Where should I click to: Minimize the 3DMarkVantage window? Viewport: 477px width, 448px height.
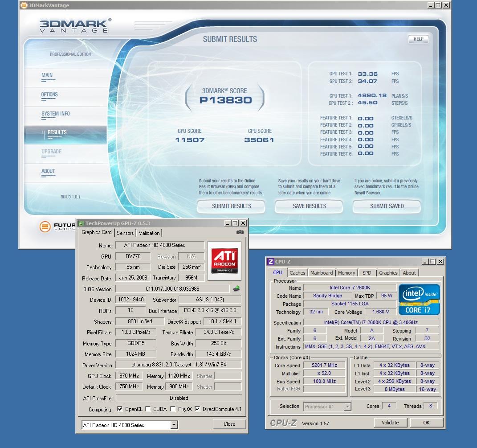(x=430, y=5)
